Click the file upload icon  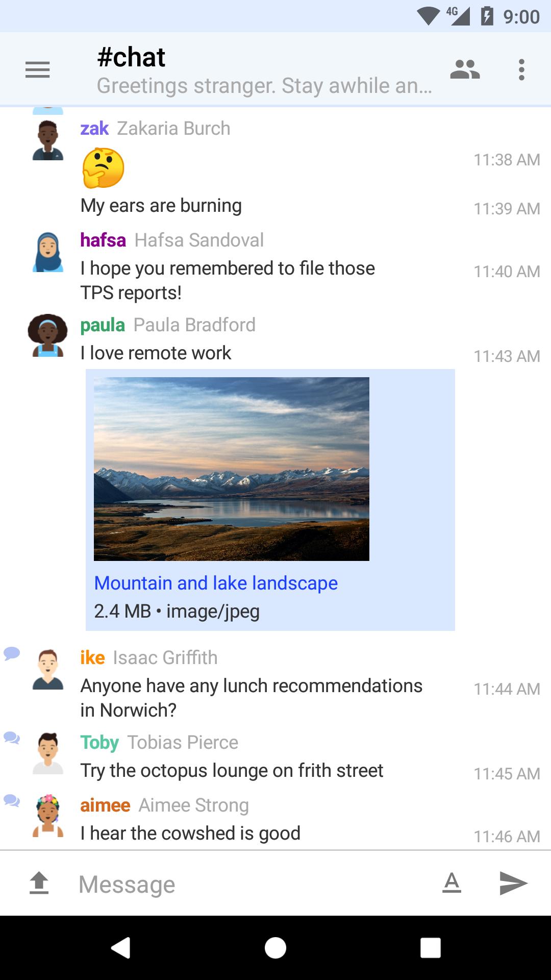(39, 884)
